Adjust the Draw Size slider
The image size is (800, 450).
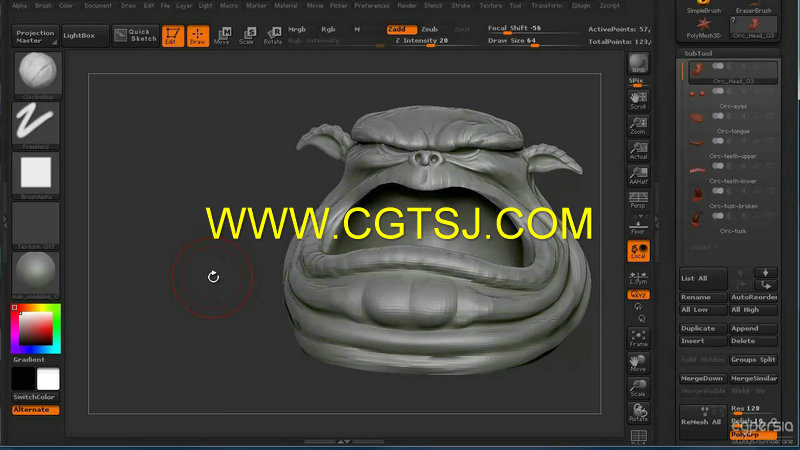point(531,41)
